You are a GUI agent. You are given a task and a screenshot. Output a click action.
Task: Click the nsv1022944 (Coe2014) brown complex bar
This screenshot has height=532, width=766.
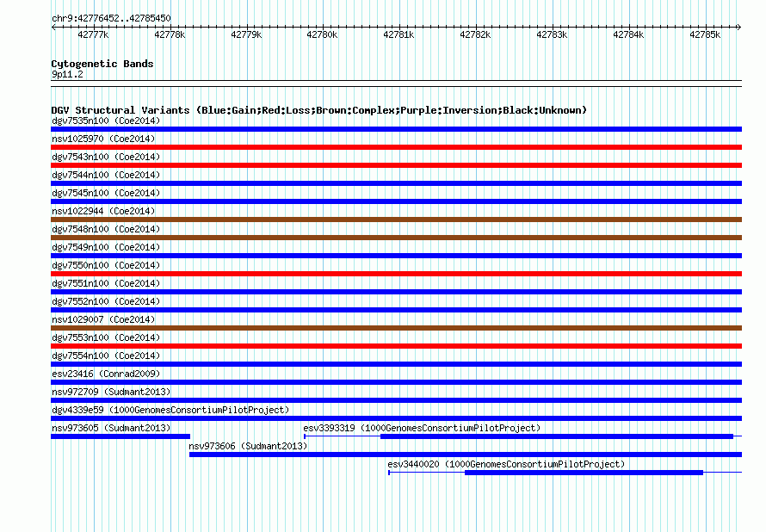click(396, 220)
